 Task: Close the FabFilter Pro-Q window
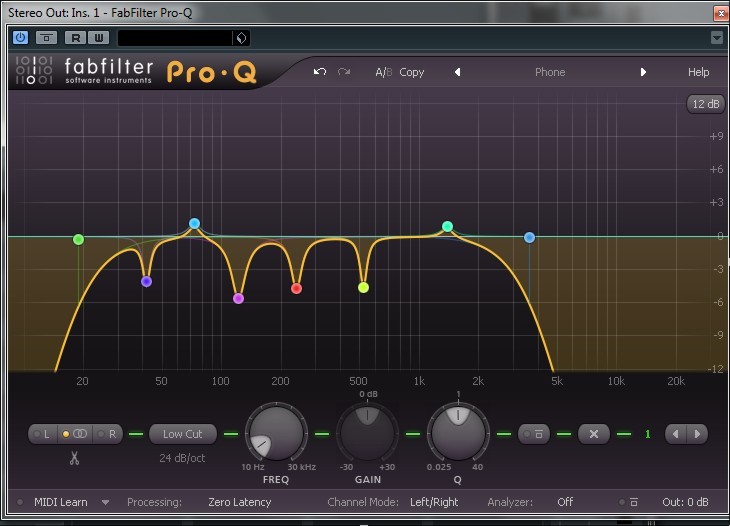point(722,13)
